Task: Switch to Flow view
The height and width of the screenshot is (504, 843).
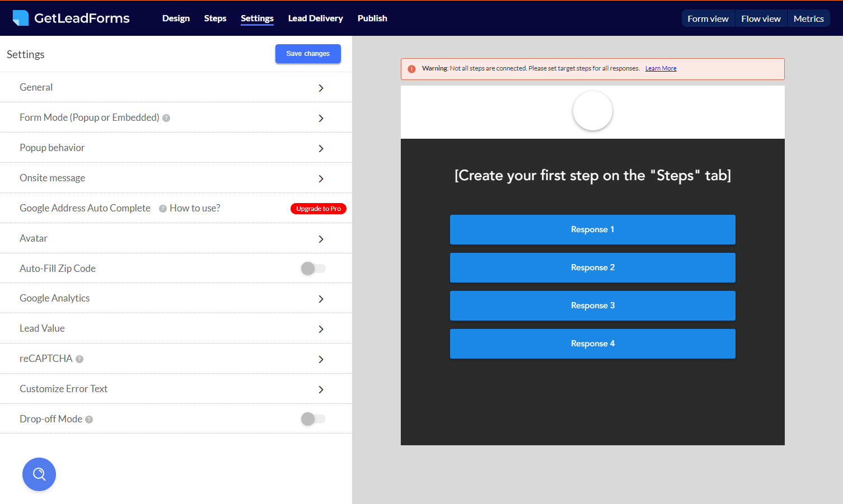Action: pyautogui.click(x=761, y=18)
